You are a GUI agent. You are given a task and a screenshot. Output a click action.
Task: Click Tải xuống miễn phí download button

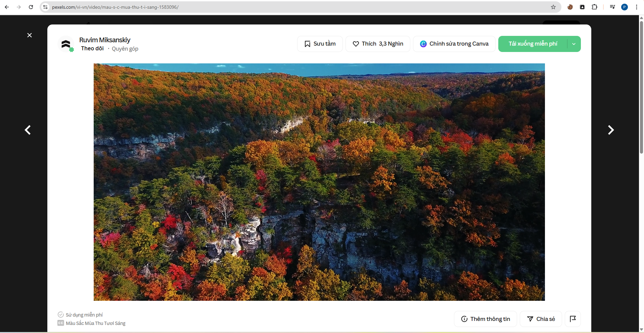[533, 44]
